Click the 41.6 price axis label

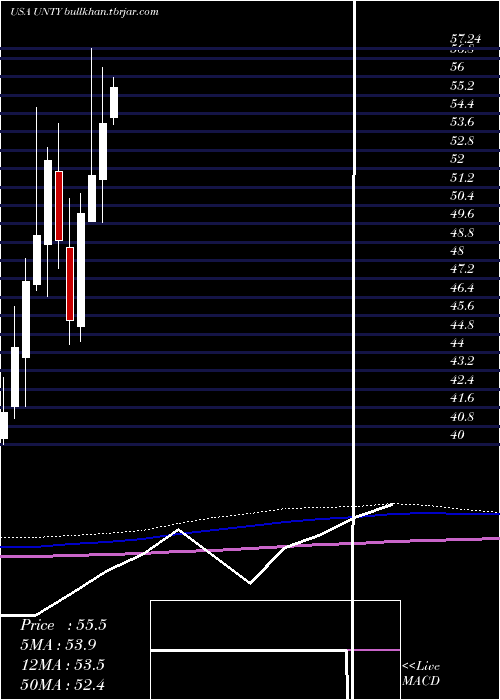click(x=462, y=398)
